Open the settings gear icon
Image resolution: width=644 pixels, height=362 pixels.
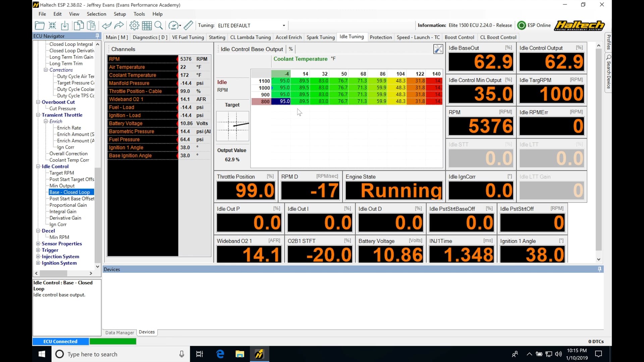pyautogui.click(x=134, y=25)
